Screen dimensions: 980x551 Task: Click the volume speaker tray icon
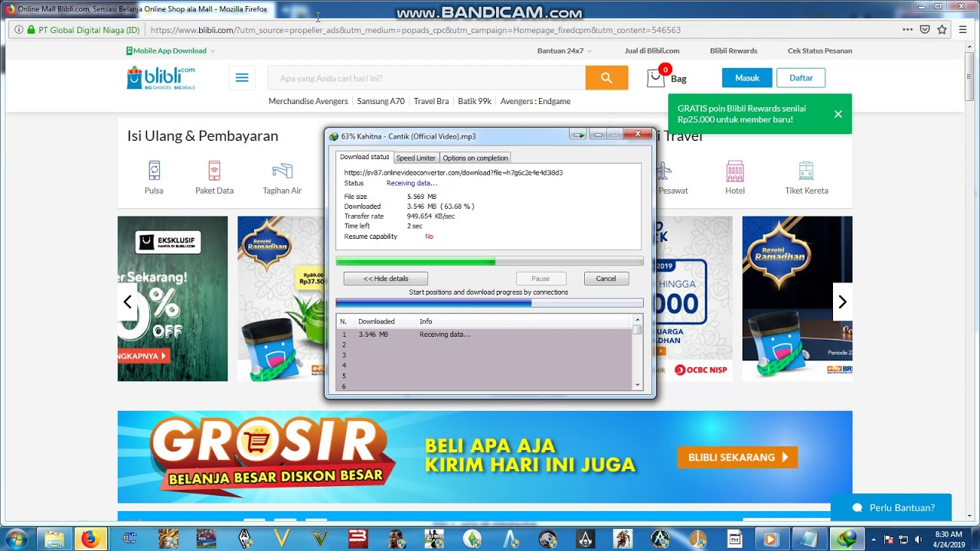point(918,540)
